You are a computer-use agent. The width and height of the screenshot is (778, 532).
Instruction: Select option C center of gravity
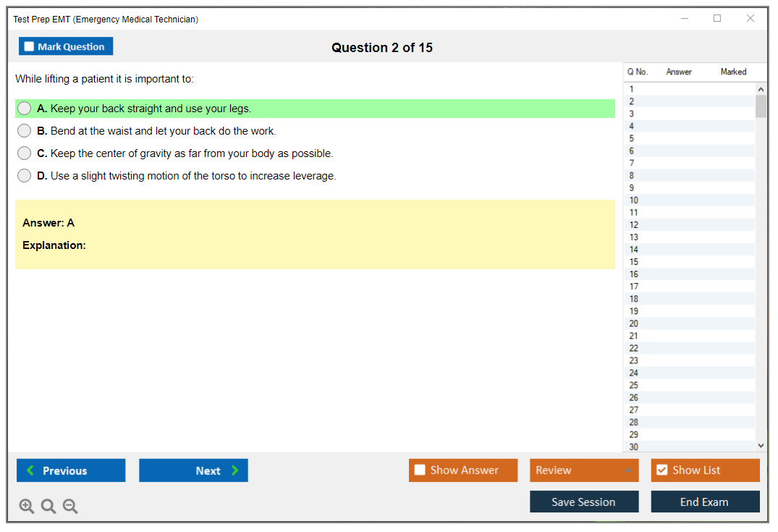pos(25,153)
